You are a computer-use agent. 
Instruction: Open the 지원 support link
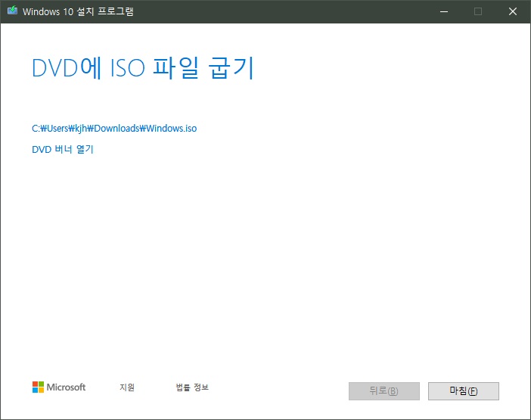click(127, 387)
